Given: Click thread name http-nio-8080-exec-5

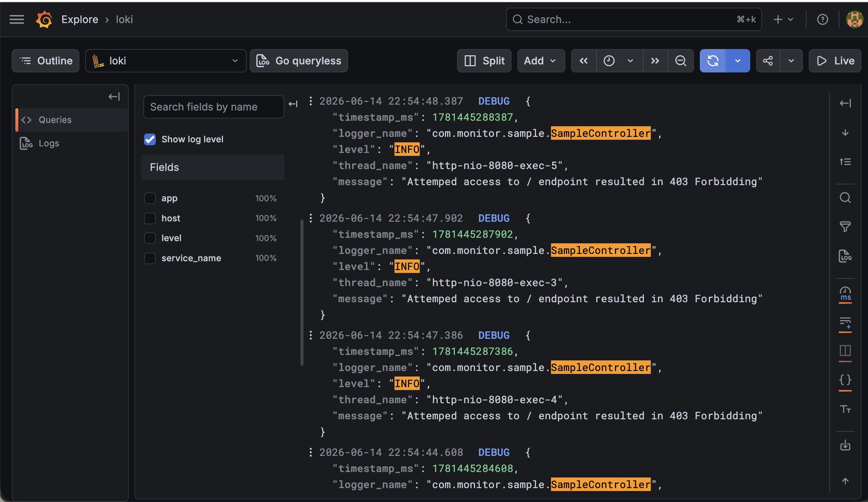Looking at the screenshot, I should [494, 165].
